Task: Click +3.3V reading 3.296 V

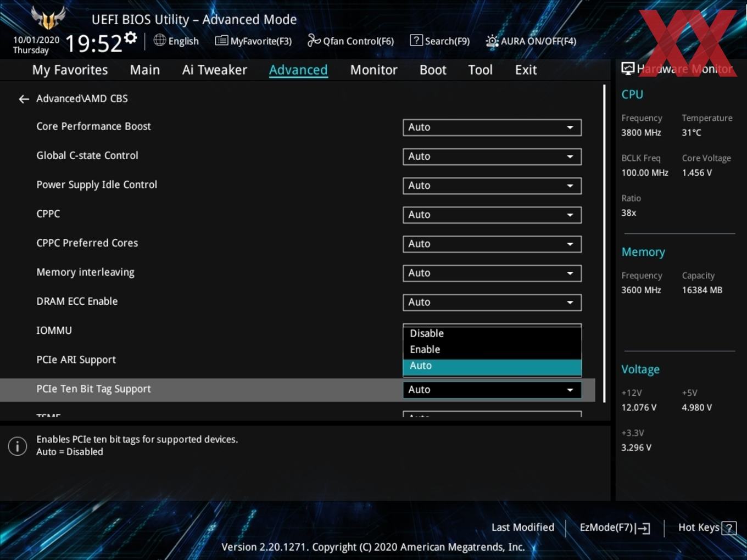Action: point(636,447)
